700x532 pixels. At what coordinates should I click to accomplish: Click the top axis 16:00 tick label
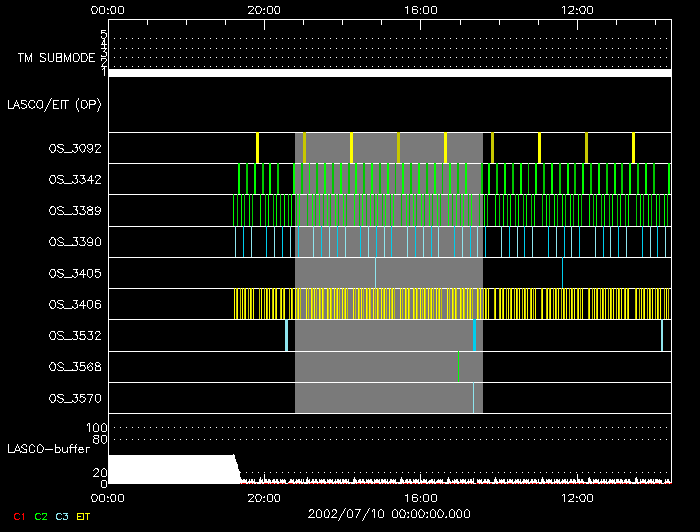click(421, 10)
